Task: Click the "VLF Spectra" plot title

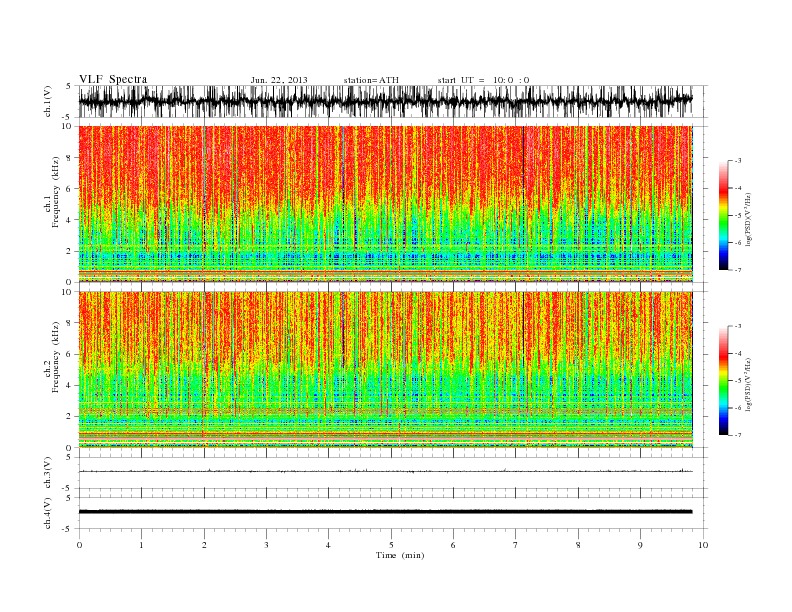Action: (113, 79)
